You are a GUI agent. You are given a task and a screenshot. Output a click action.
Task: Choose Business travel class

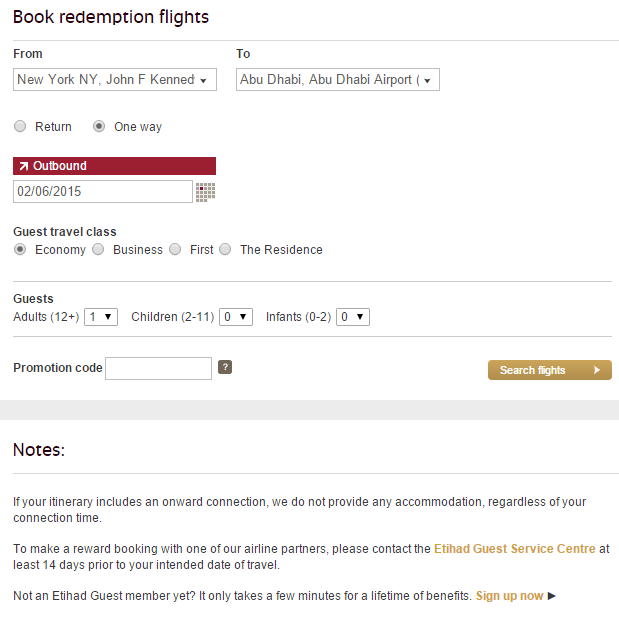pyautogui.click(x=98, y=249)
